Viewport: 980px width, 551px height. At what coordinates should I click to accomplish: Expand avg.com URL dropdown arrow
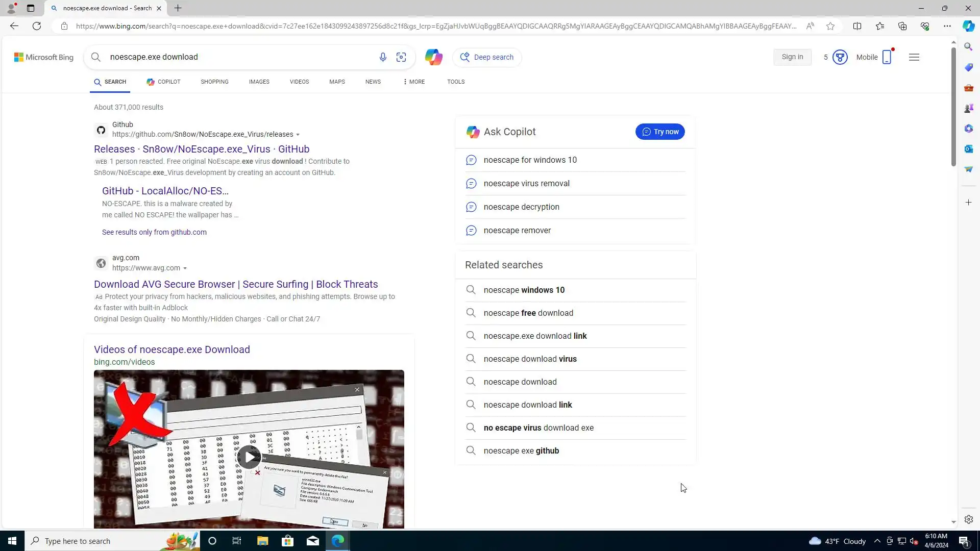[185, 268]
